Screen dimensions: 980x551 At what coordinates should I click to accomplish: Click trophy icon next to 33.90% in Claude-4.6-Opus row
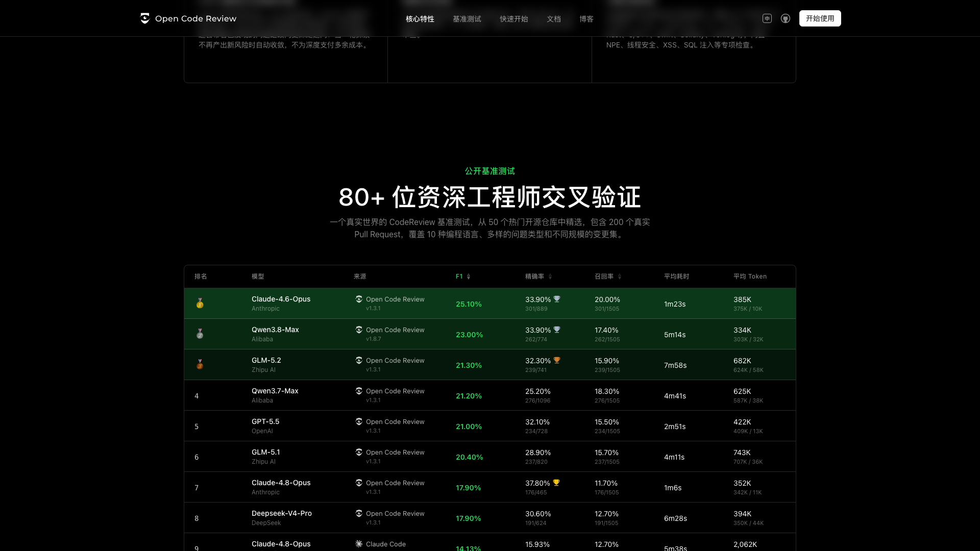click(x=557, y=299)
